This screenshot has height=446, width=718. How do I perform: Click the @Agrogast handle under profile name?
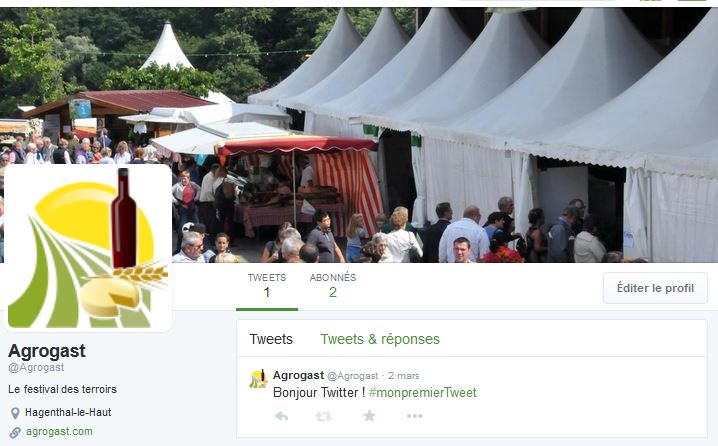click(x=36, y=368)
